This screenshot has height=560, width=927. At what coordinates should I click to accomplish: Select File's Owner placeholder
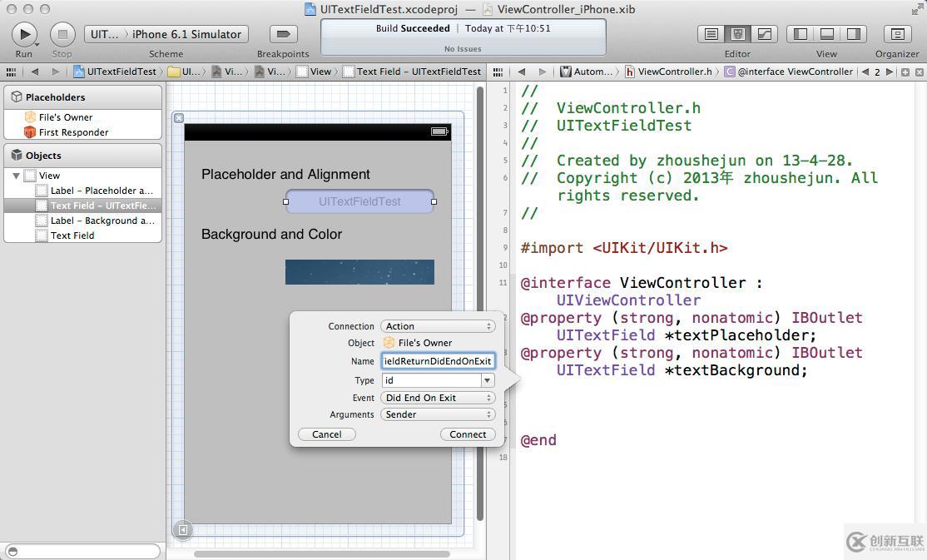pyautogui.click(x=65, y=117)
